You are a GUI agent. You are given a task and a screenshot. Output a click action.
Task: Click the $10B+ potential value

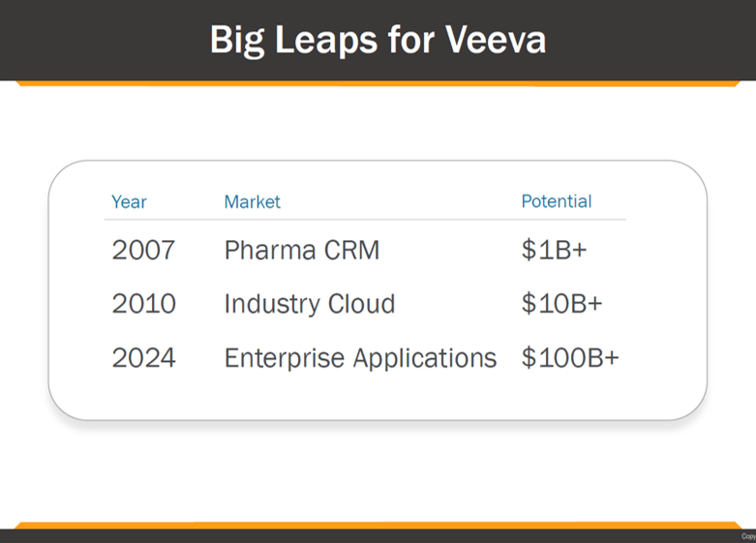pyautogui.click(x=561, y=303)
